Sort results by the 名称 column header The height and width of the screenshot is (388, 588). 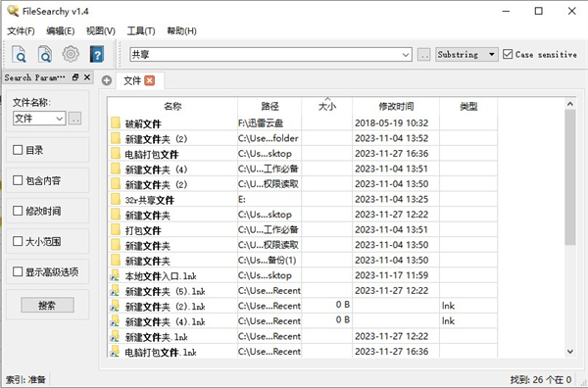[x=172, y=107]
